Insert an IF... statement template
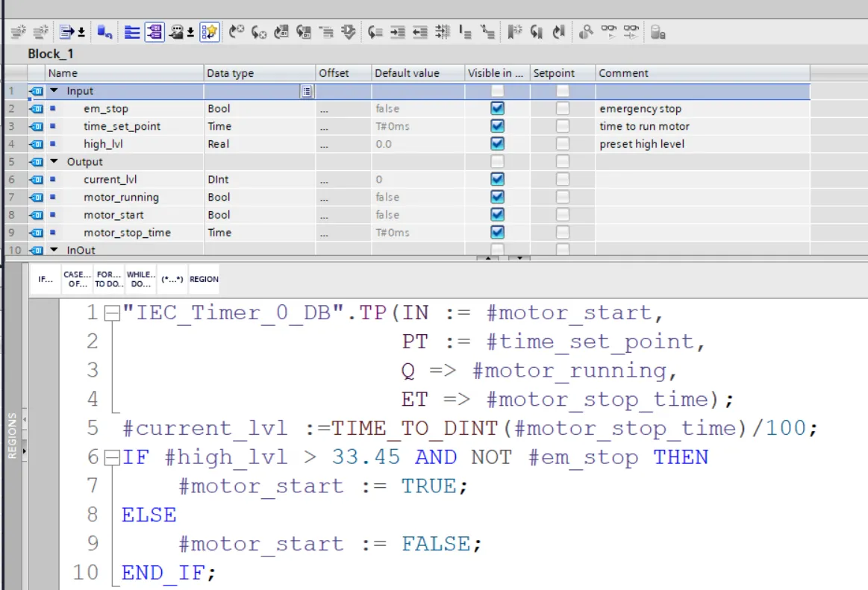The height and width of the screenshot is (590, 868). 46,279
